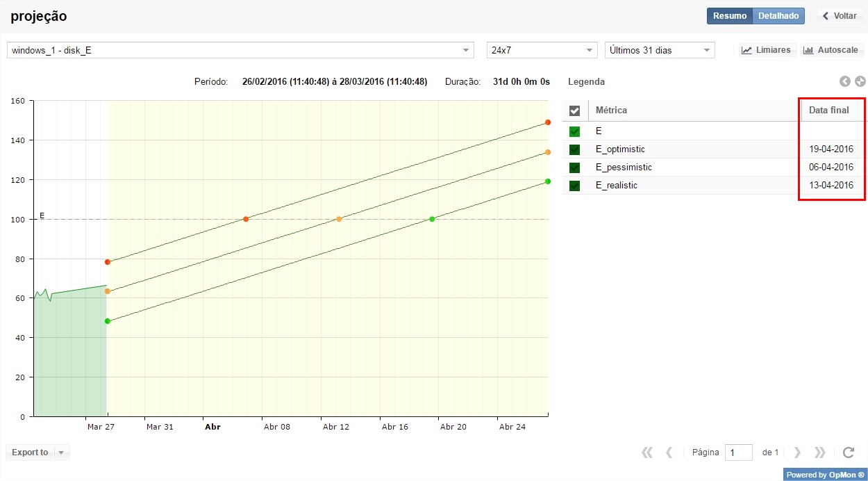Image resolution: width=868 pixels, height=481 pixels.
Task: Click the Limiares chart icon button
Action: click(x=747, y=50)
